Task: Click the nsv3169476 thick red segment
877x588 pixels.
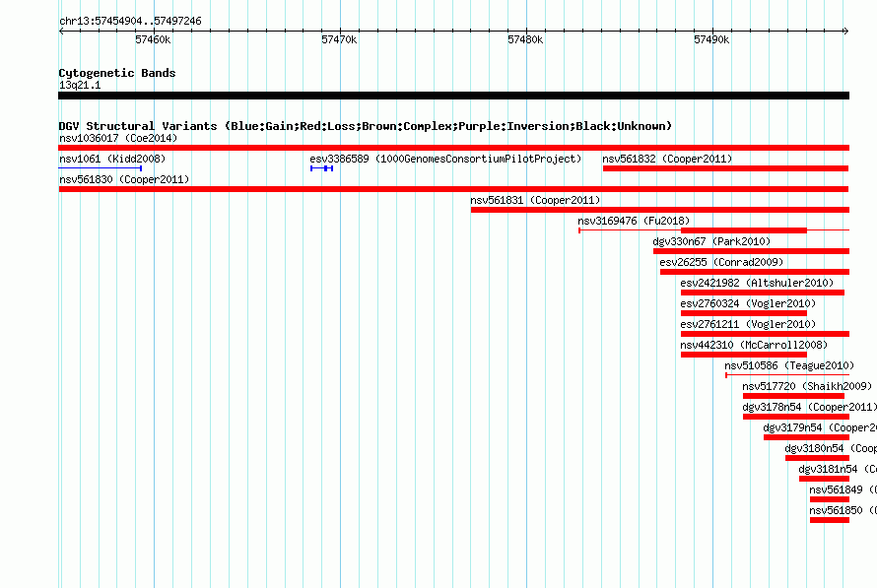Action: pos(744,230)
